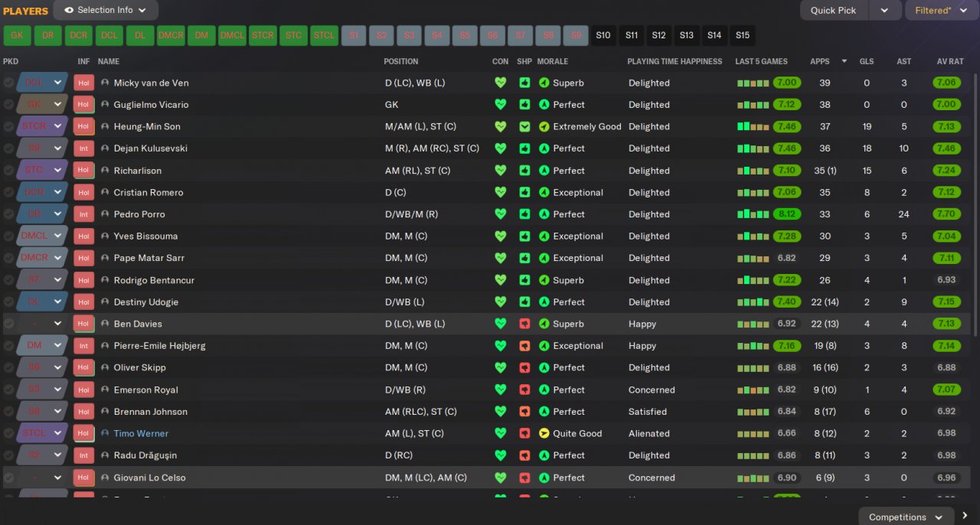The image size is (980, 525).
Task: Toggle selection tick for Cristian Romero
Action: (x=8, y=192)
